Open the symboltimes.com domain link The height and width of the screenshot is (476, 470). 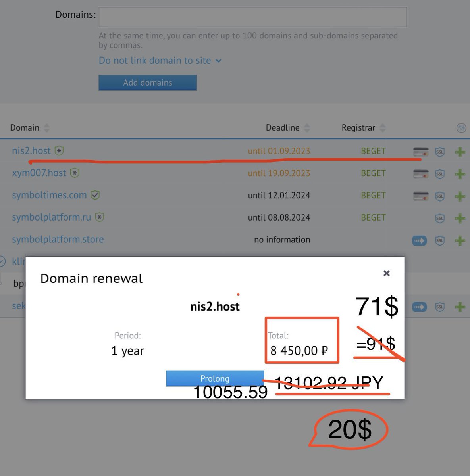pyautogui.click(x=49, y=195)
